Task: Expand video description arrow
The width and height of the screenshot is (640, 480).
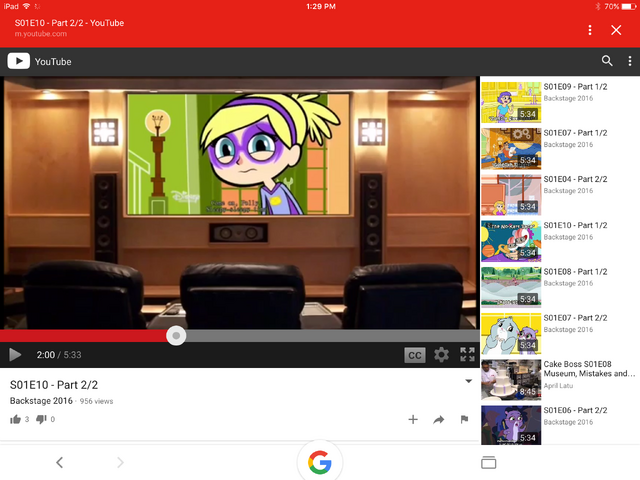Action: (x=469, y=381)
